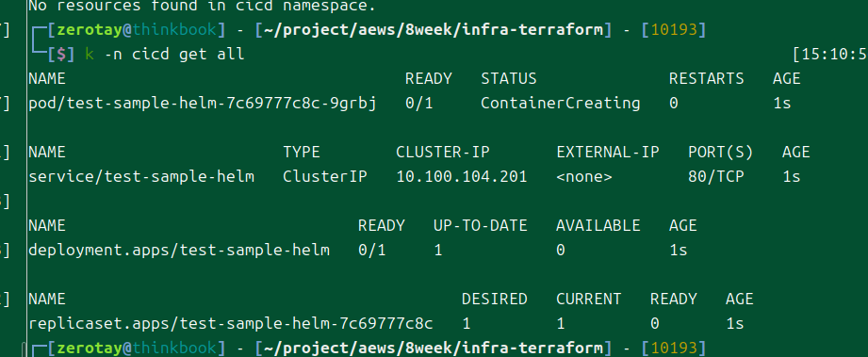Click the deployment.apps/test-sample-helm entry
Viewport: 868px width, 357px height.
click(179, 251)
